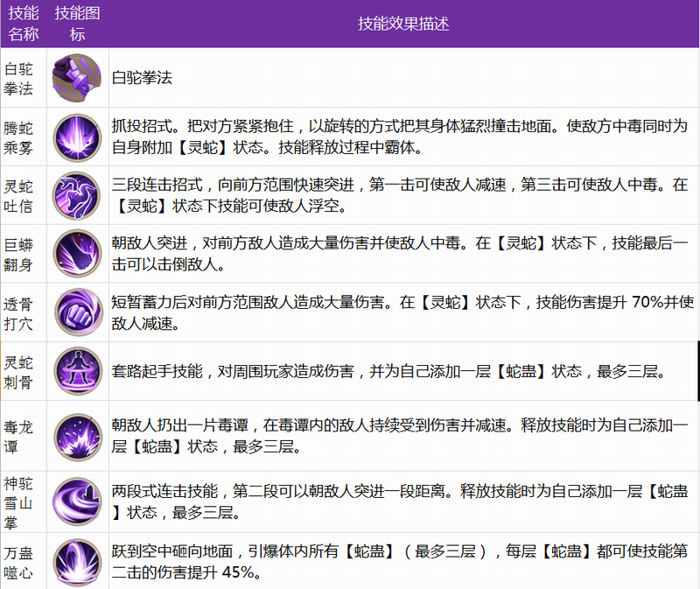Click the description starting 抓投招式
700x589 pixels.
click(403, 137)
